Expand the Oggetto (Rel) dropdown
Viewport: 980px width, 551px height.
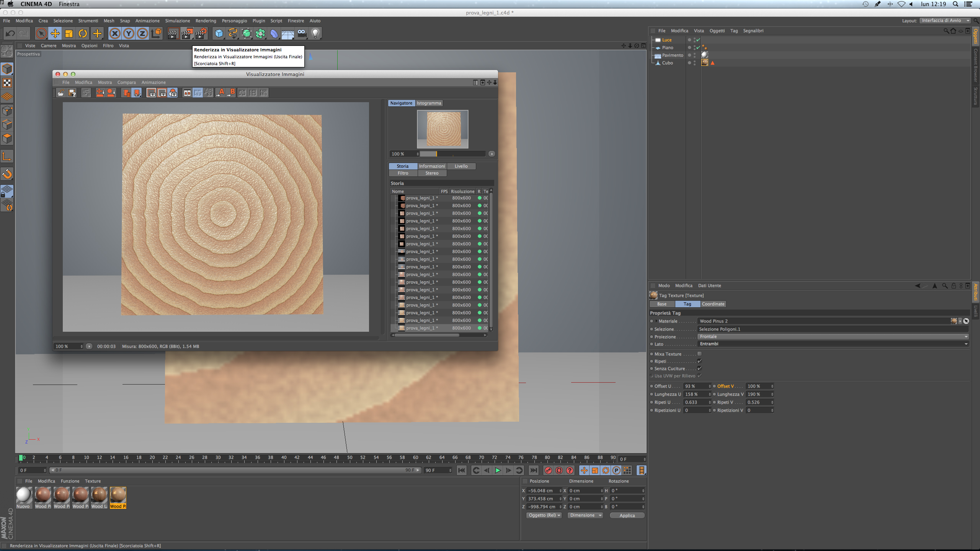click(x=544, y=515)
